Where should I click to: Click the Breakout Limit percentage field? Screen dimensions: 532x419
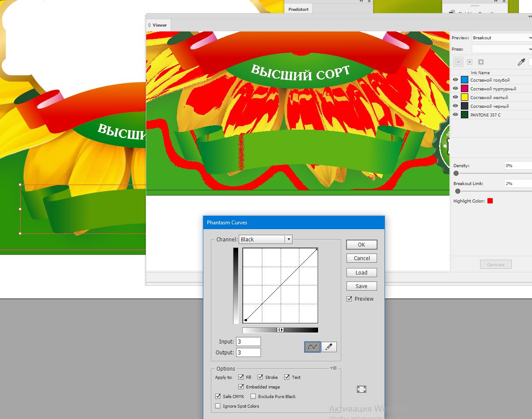518,184
